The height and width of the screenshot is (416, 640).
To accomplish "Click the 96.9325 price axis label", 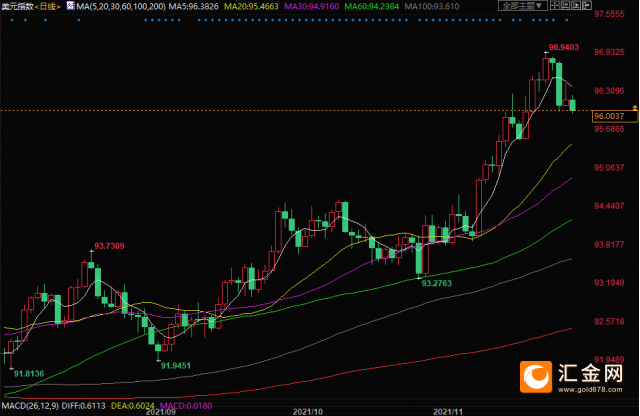I will [609, 52].
